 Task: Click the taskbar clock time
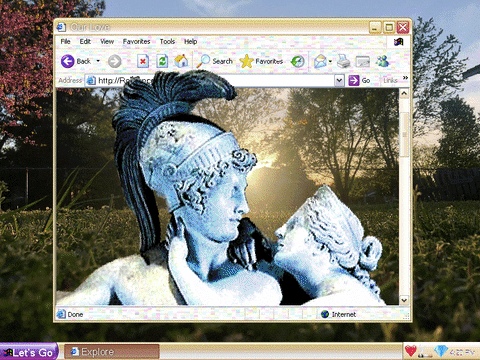pos(462,352)
